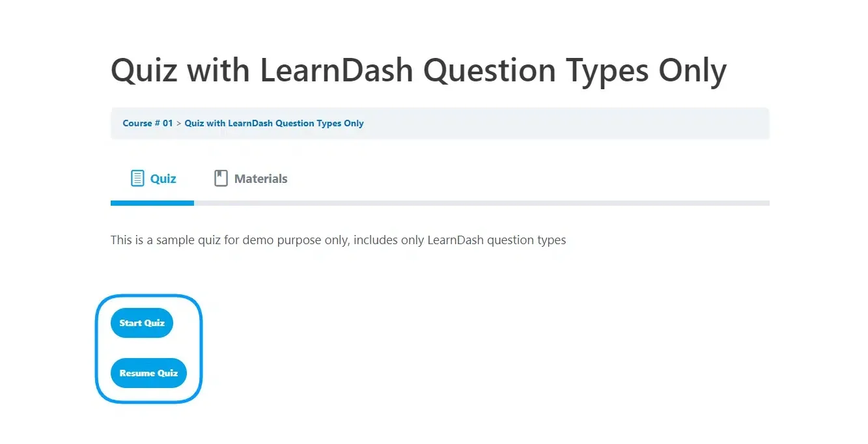Click the breadcrumb separator arrow
Image resolution: width=868 pixels, height=444 pixels.
(x=178, y=123)
